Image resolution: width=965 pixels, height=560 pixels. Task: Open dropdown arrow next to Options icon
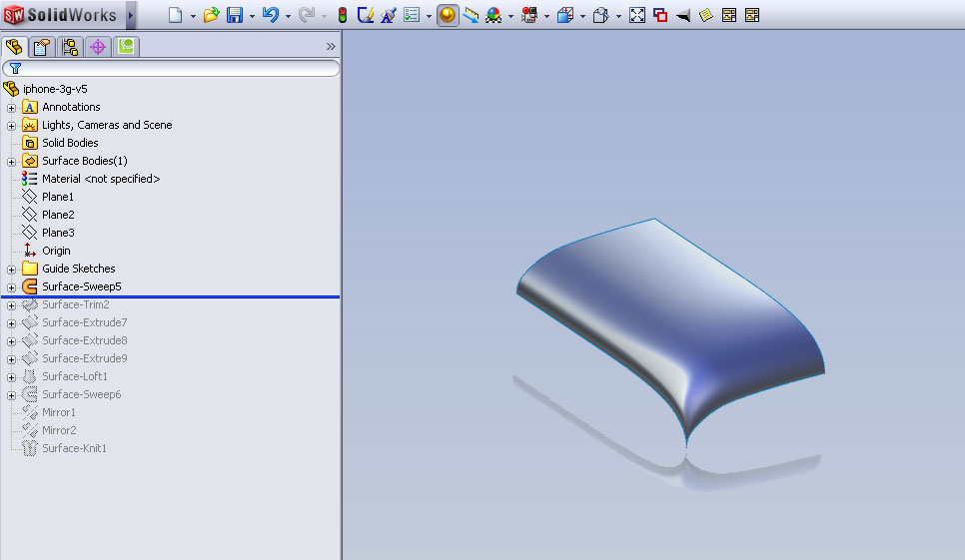pos(429,17)
